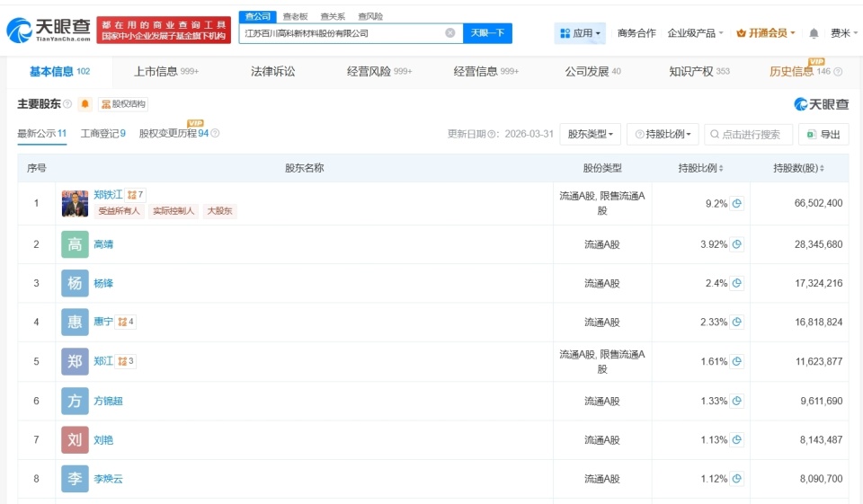
Task: Open shareholding pie icon for 杨锋 2.4%
Action: coord(737,283)
